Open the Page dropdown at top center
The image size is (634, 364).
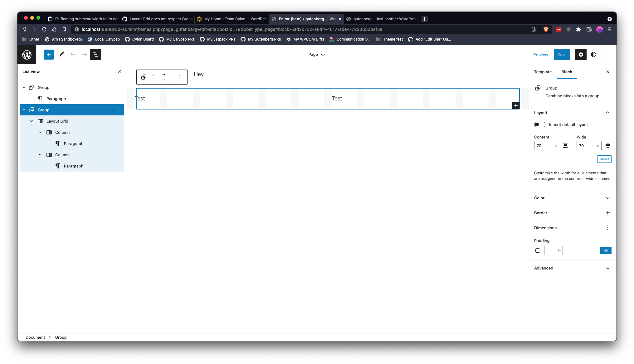coord(316,55)
